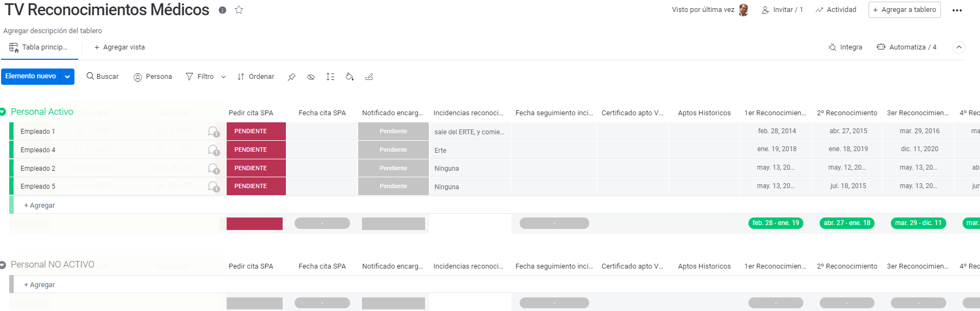This screenshot has height=311, width=980.
Task: Click the pin columns icon in the toolbar
Action: pyautogui.click(x=291, y=77)
